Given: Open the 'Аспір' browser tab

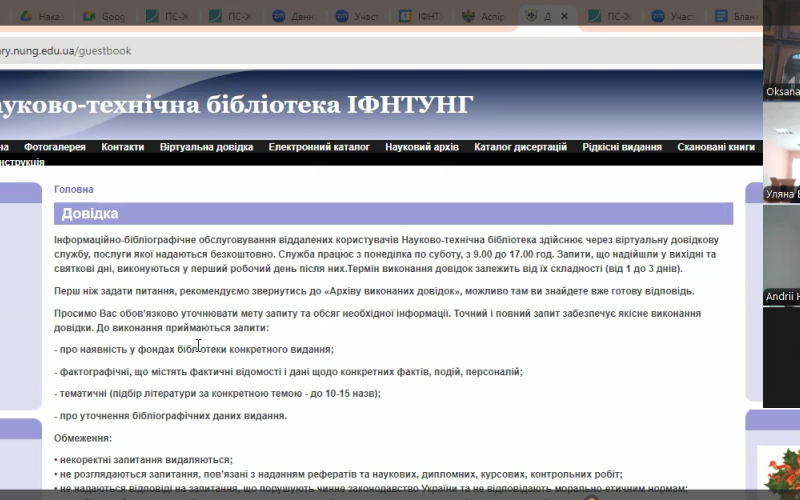Looking at the screenshot, I should point(485,16).
